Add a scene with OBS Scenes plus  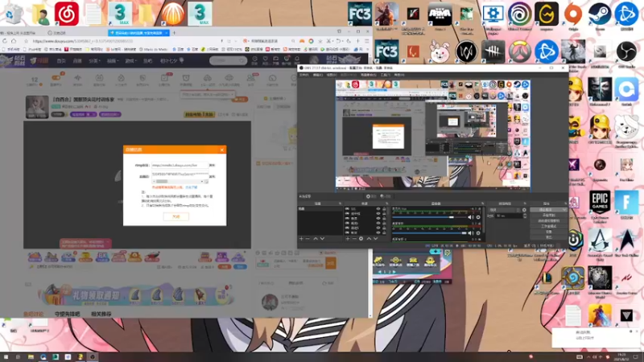point(301,238)
